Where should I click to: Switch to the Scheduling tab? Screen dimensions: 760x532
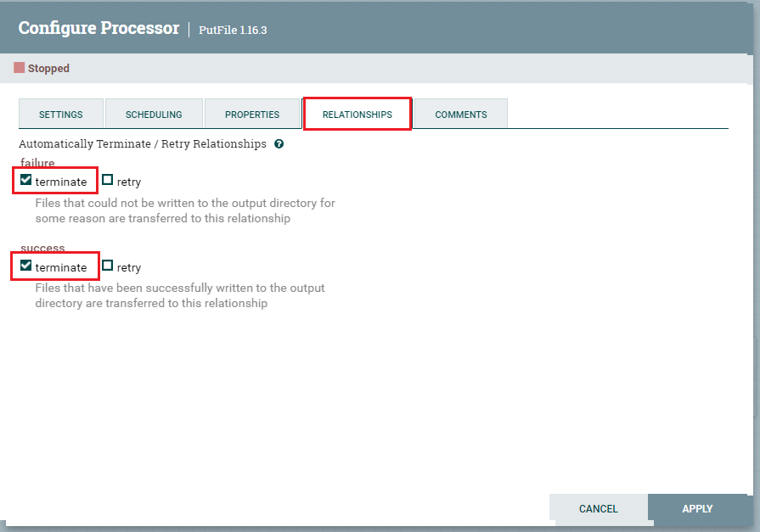pyautogui.click(x=154, y=114)
